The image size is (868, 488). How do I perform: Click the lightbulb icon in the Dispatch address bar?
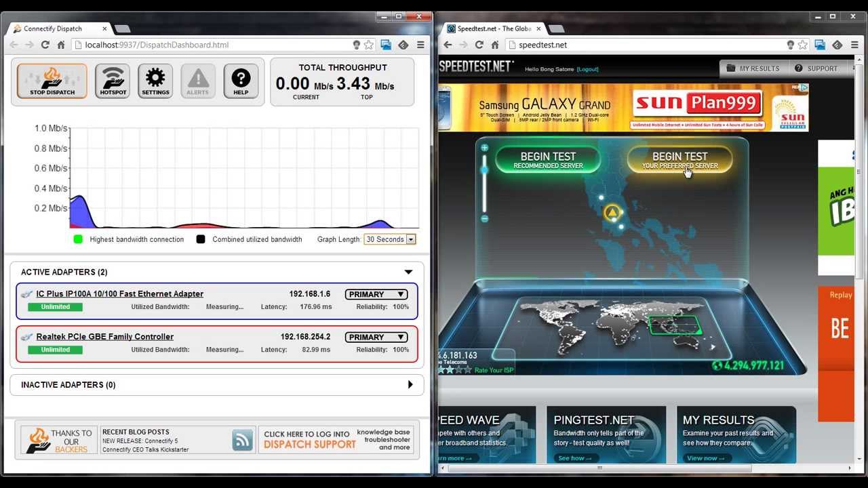pyautogui.click(x=357, y=45)
